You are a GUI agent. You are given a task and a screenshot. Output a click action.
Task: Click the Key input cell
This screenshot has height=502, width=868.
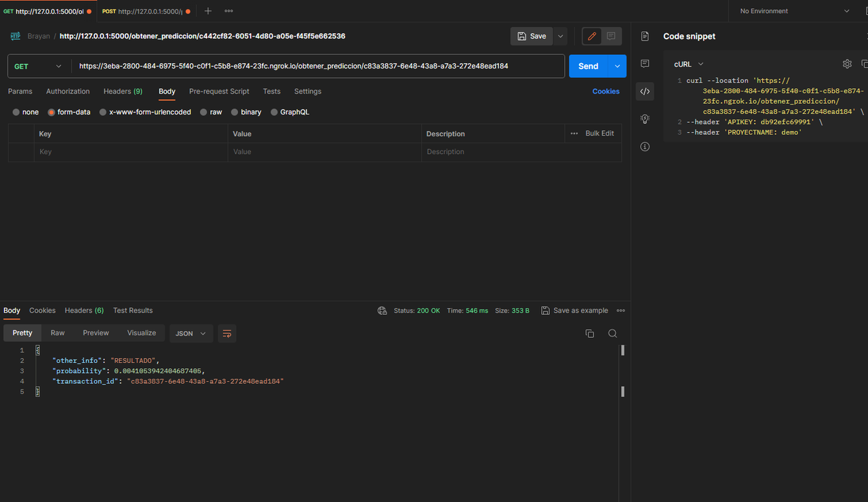(x=131, y=152)
